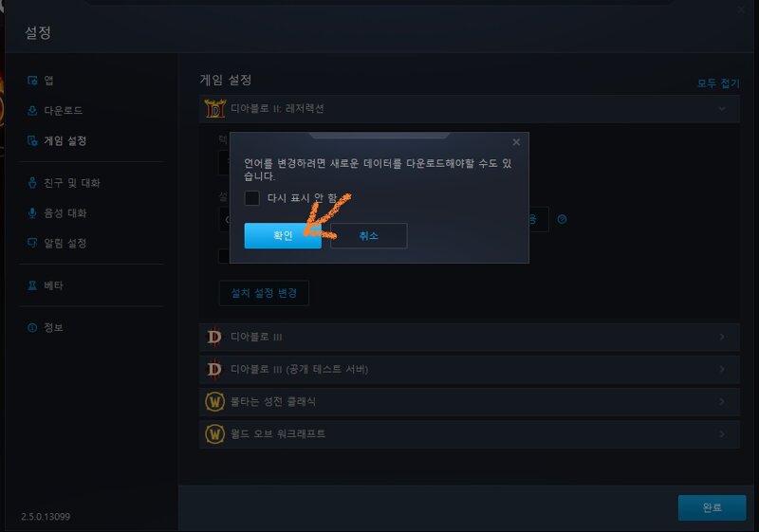
Task: Click the help question mark icon
Action: point(562,219)
